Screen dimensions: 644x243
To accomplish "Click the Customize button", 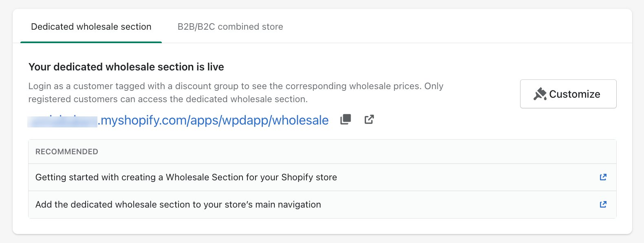I will [x=568, y=94].
